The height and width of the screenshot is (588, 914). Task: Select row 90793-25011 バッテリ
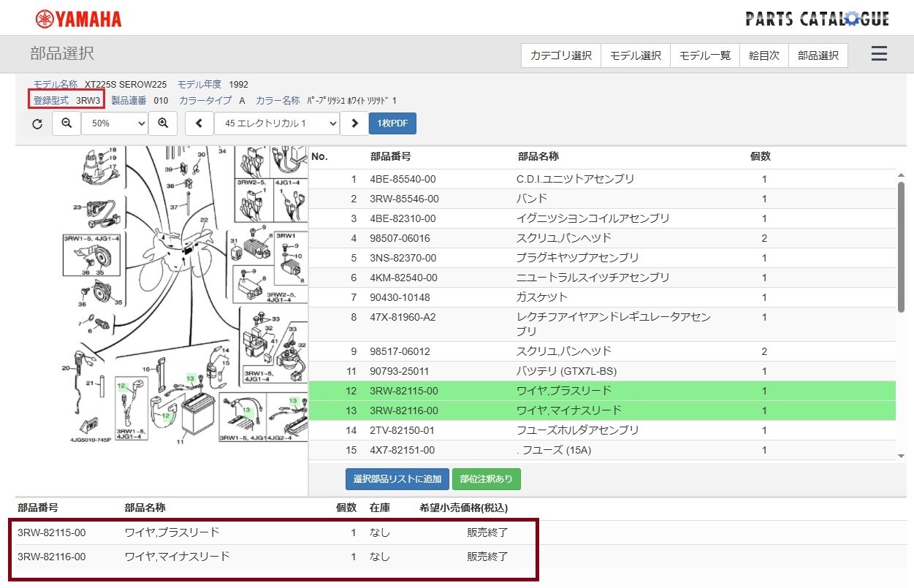coord(602,371)
